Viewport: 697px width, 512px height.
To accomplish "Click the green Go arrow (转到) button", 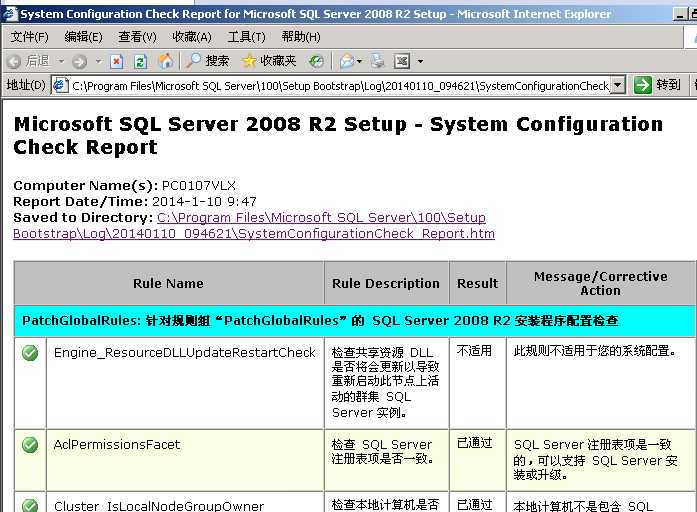I will click(657, 84).
